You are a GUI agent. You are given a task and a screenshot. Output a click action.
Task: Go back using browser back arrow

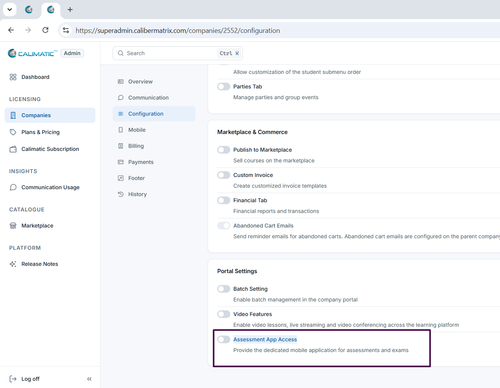(11, 30)
